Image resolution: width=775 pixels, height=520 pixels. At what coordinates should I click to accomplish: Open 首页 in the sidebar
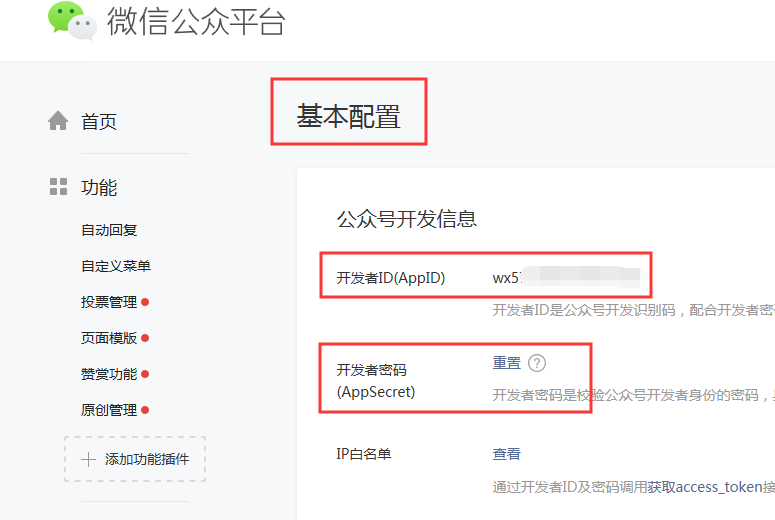[x=99, y=121]
